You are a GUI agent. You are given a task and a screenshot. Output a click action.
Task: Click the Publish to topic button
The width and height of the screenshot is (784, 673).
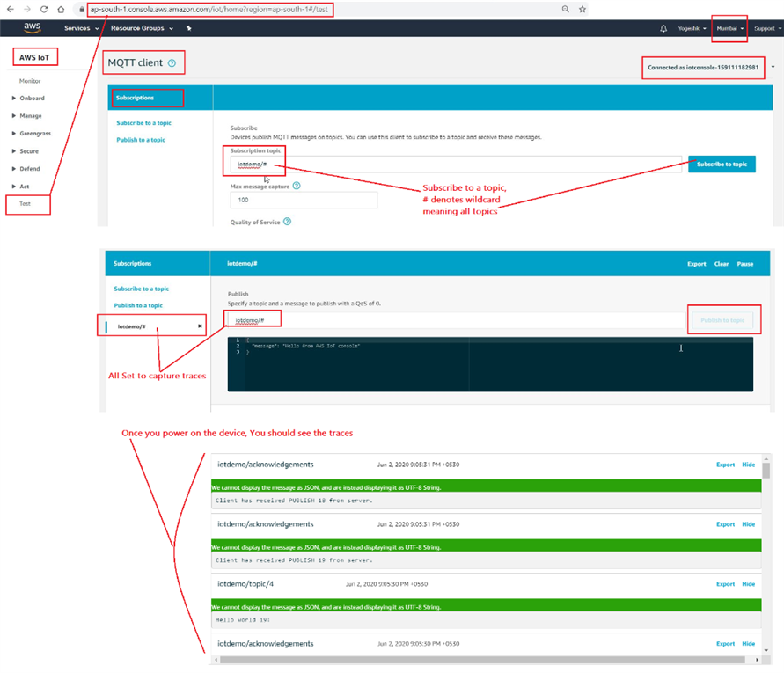tap(722, 320)
